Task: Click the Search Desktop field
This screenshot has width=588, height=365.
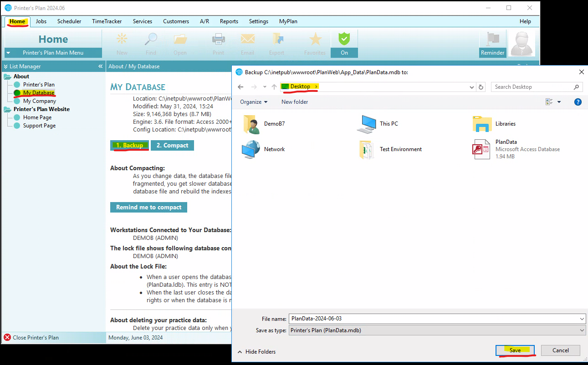Action: point(537,87)
